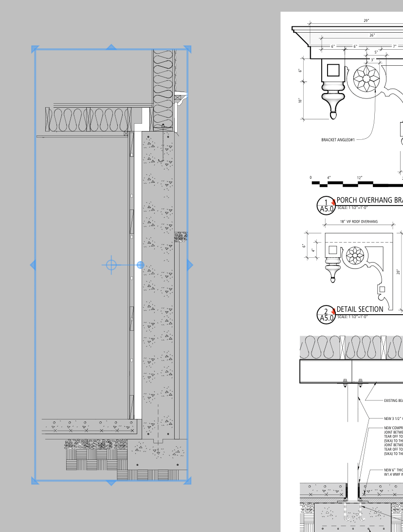
Task: Select the 18" VIF ROOF OVERHANG dimension
Action: 359,222
